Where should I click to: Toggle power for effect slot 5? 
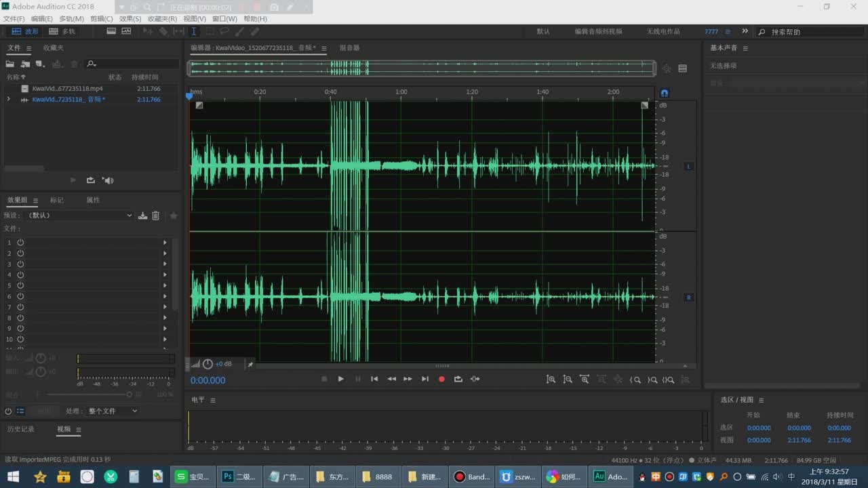[20, 285]
